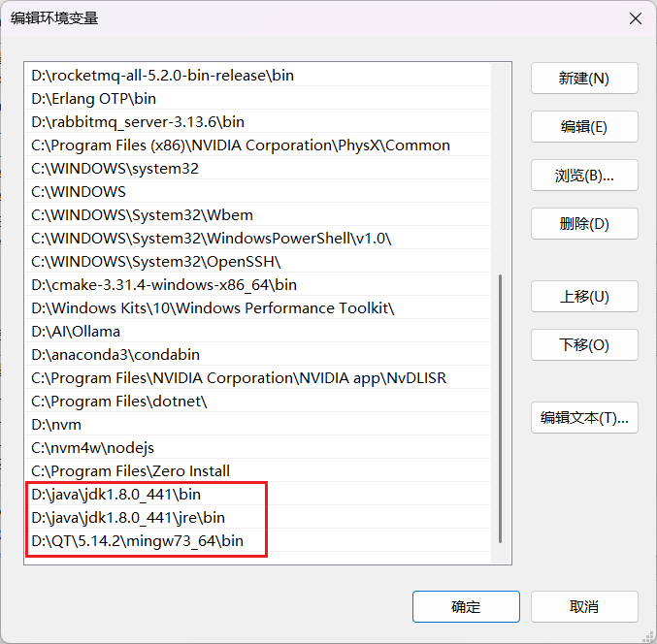Image resolution: width=657 pixels, height=644 pixels.
Task: Select the plain C:\WINDOWS entry
Action: tap(258, 192)
